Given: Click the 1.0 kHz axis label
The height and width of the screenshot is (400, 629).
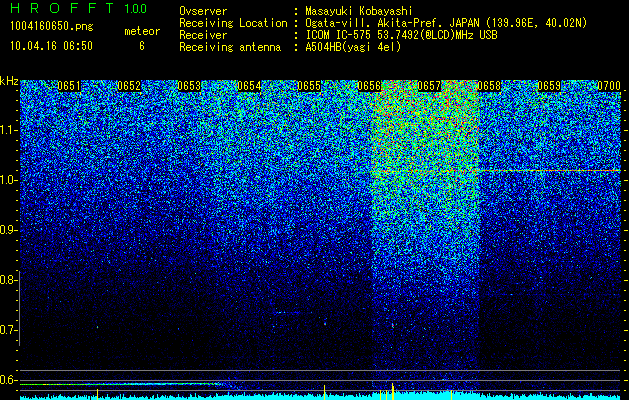Looking at the screenshot, I should (8, 180).
